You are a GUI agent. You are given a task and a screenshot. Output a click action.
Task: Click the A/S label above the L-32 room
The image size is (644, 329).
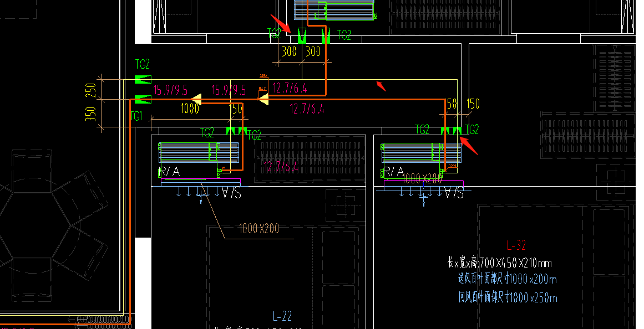[x=454, y=193]
